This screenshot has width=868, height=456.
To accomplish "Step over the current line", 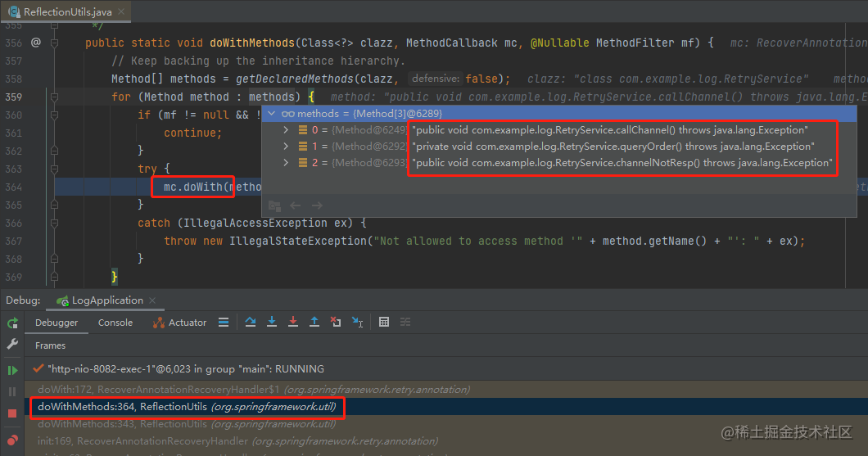I will tap(251, 322).
